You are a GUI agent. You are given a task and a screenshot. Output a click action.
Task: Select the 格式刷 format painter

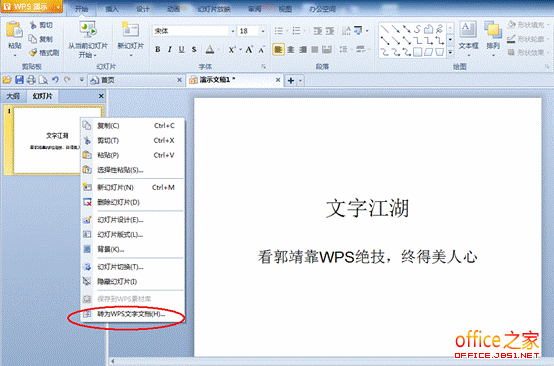[44, 53]
